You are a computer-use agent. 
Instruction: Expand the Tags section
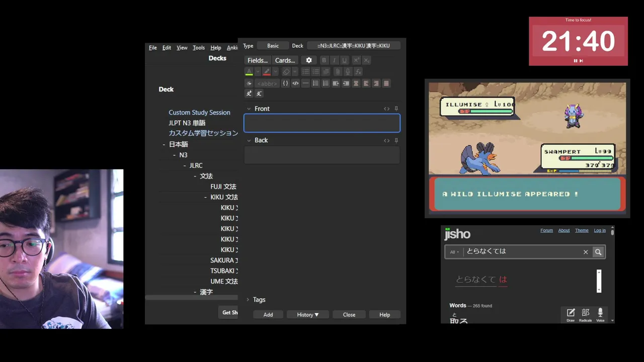248,300
